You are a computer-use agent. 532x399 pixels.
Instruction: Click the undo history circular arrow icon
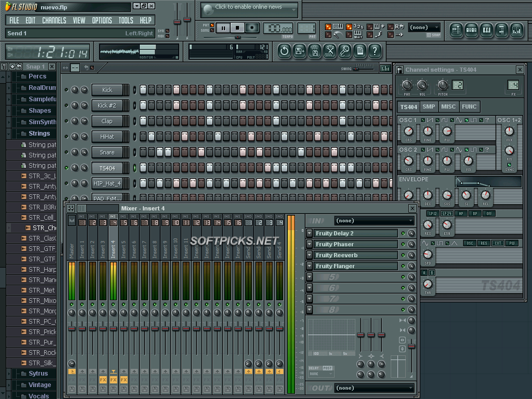point(284,51)
